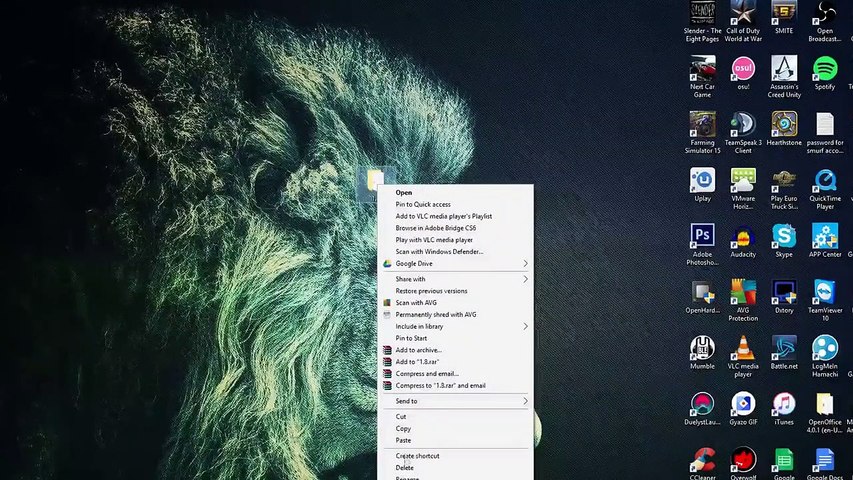
Task: Open Gyazo GIF desktop shortcut
Action: [743, 408]
